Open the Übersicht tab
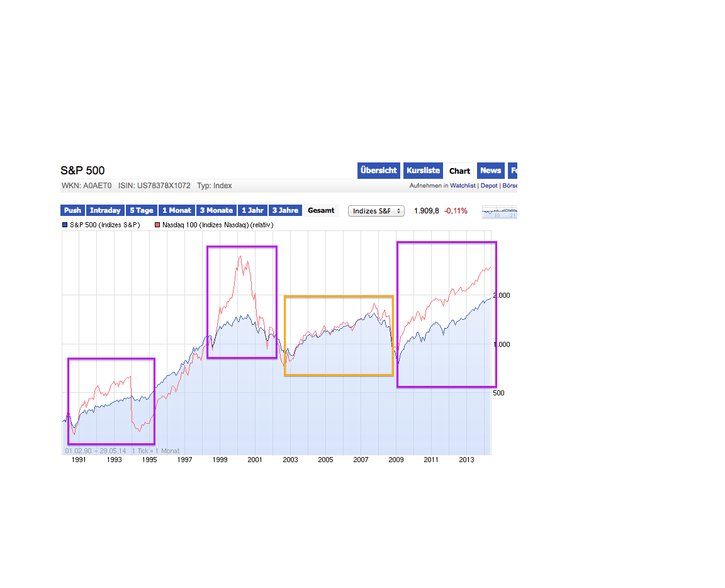This screenshot has height=588, width=725. (378, 171)
